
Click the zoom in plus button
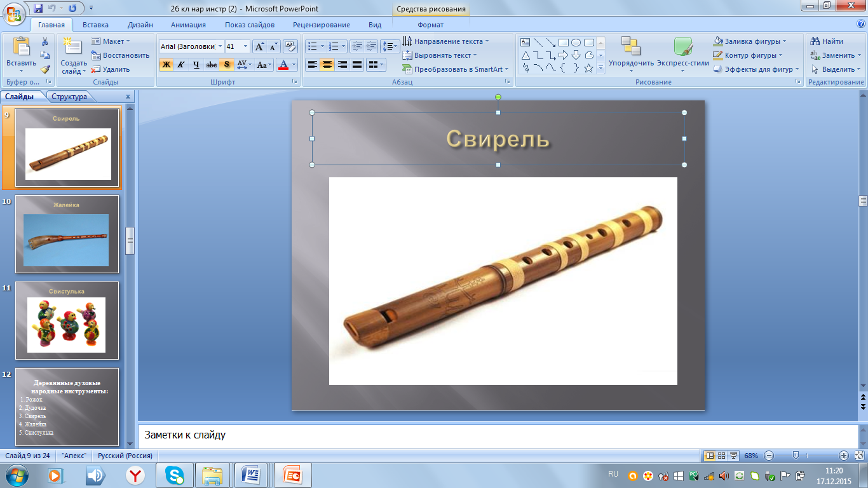coord(844,456)
